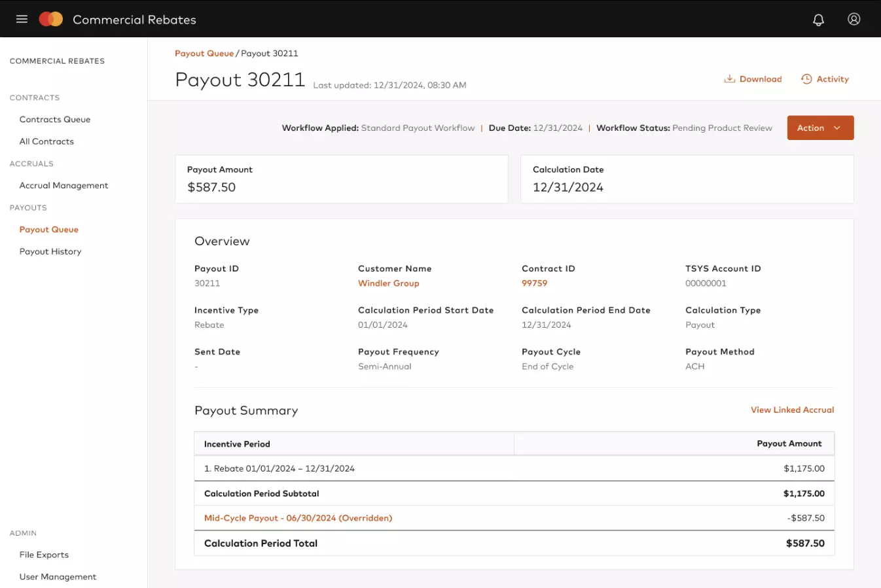Open the hamburger navigation menu
This screenshot has height=588, width=881.
(x=22, y=19)
